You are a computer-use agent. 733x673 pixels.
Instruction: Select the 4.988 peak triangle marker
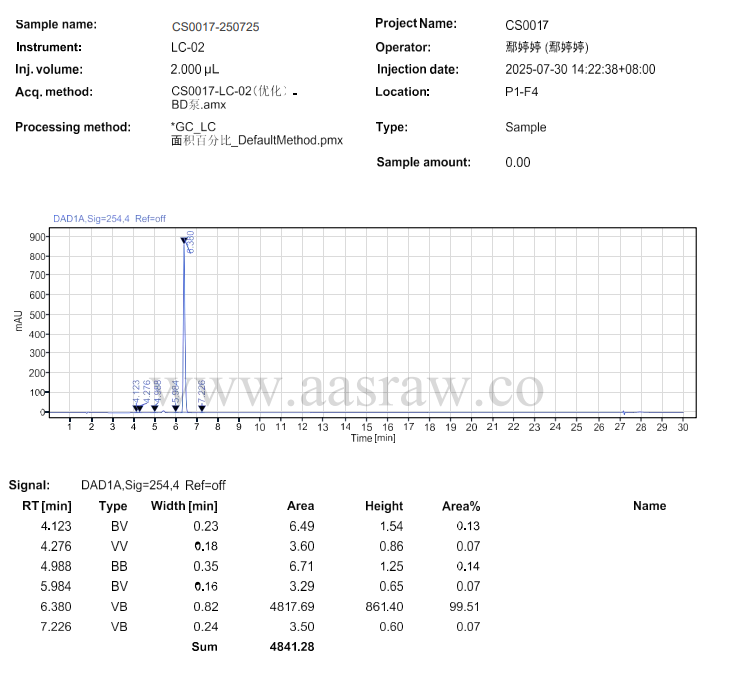click(x=155, y=407)
